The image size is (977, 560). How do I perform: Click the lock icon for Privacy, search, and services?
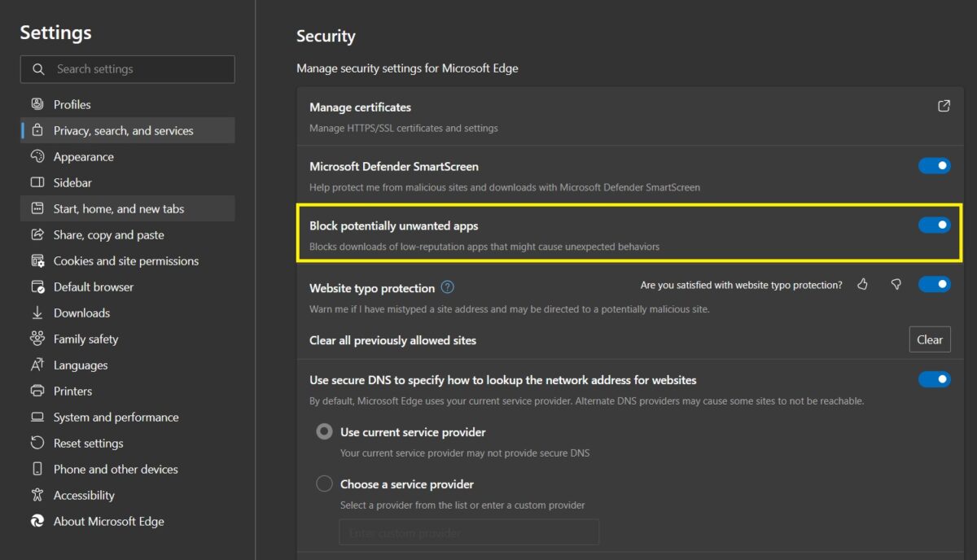click(x=37, y=130)
